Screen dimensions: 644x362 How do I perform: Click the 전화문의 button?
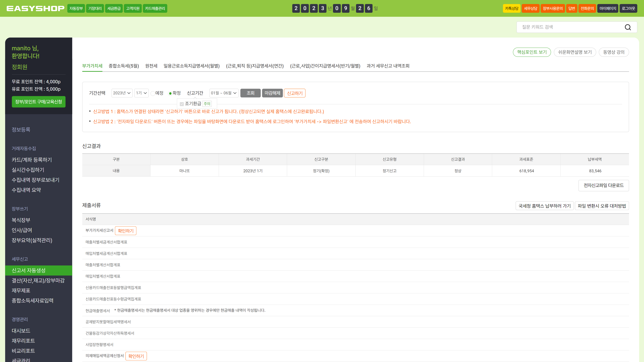tap(587, 9)
